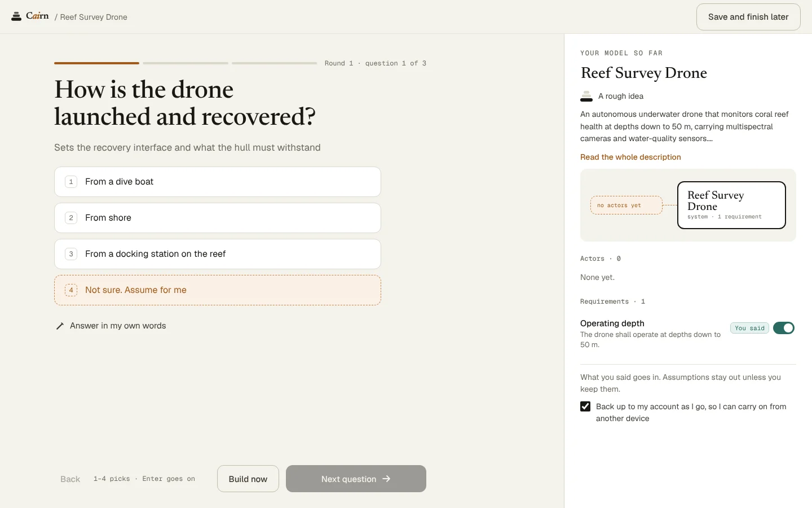This screenshot has height=508, width=812.
Task: Click the rough idea stones icon
Action: pyautogui.click(x=586, y=96)
